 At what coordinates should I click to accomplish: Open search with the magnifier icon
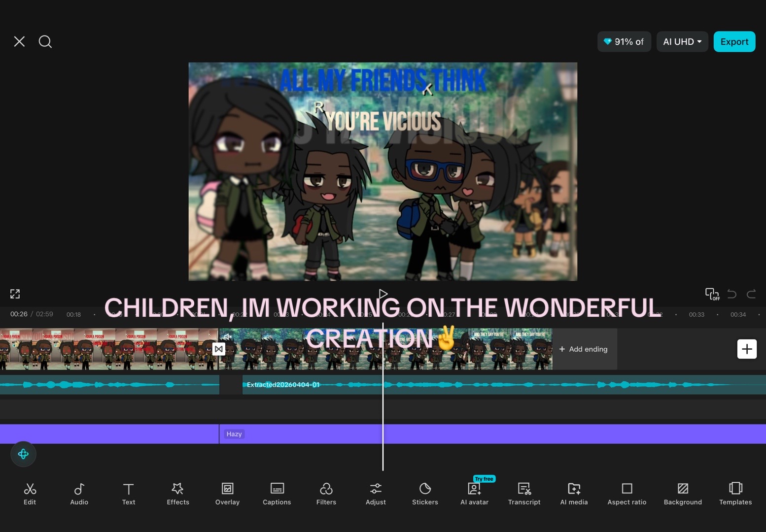[x=45, y=41]
